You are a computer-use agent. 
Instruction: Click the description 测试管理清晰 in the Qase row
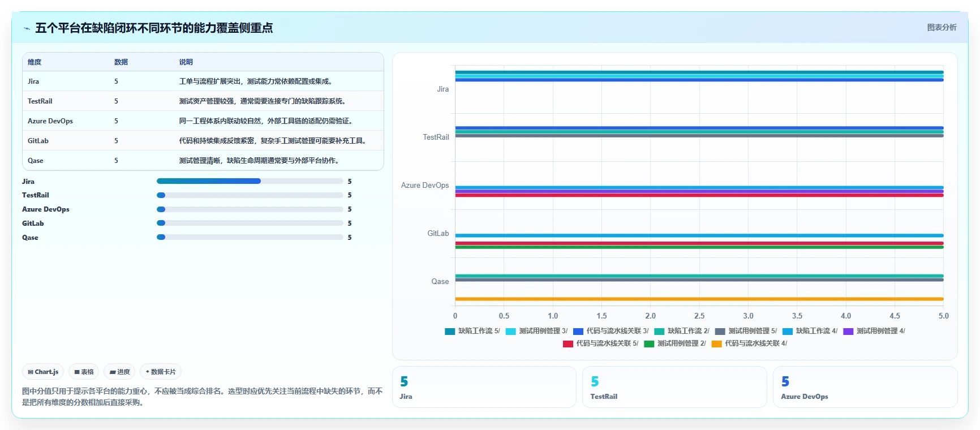pyautogui.click(x=200, y=161)
